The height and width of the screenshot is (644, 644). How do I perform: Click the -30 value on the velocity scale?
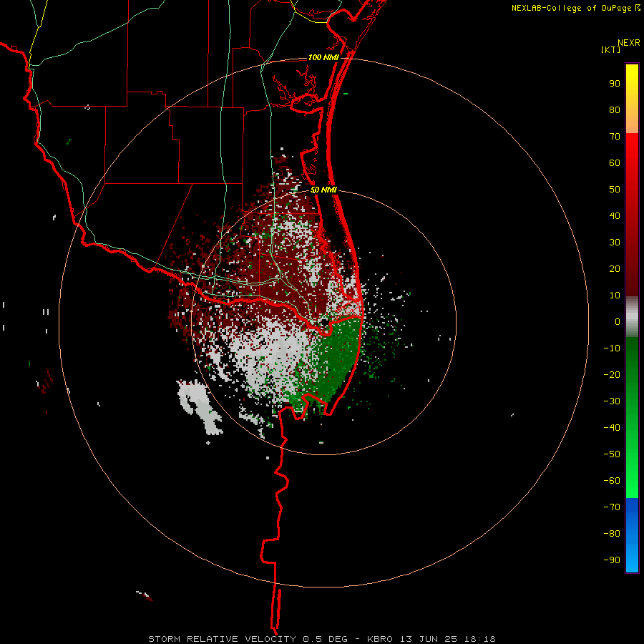pos(612,401)
